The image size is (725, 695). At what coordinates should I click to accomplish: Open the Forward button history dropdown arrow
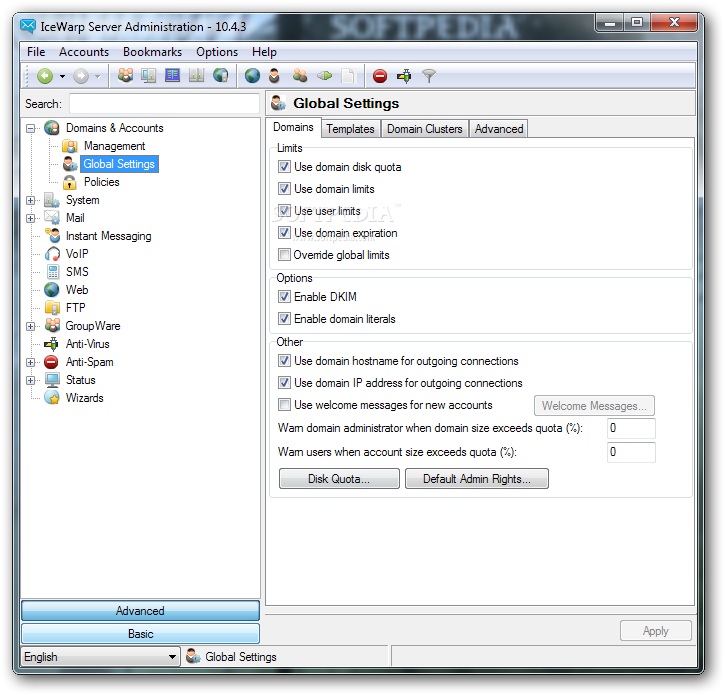(98, 76)
